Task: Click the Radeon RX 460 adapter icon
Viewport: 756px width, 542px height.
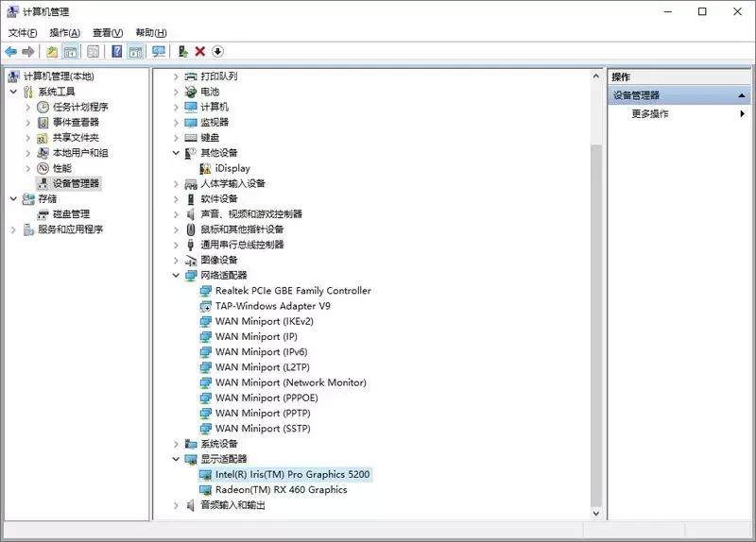Action: click(205, 490)
